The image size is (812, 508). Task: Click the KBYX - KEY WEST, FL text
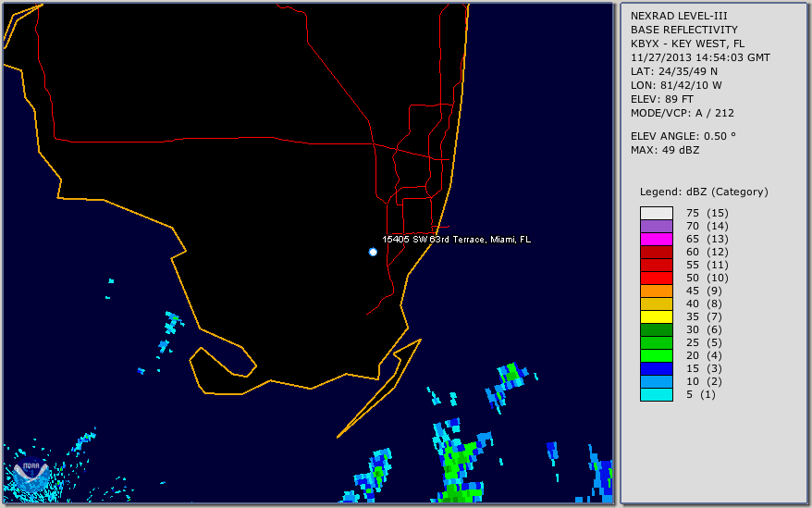coord(687,44)
